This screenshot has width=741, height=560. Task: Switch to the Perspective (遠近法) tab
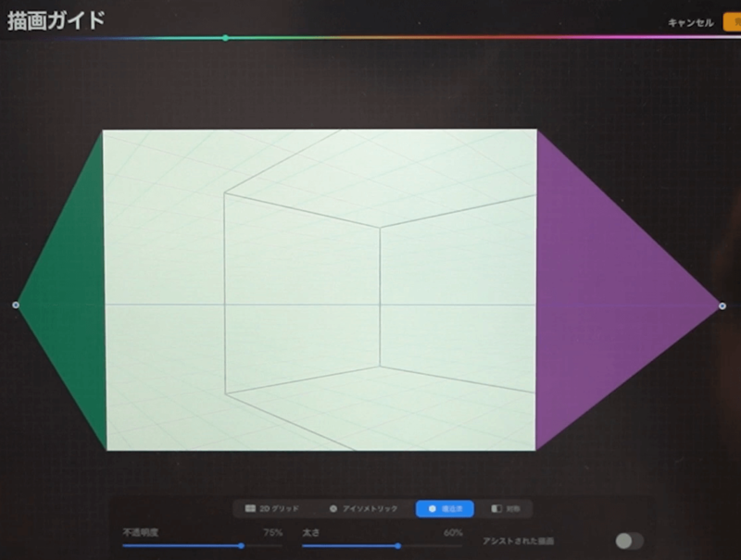pyautogui.click(x=445, y=508)
